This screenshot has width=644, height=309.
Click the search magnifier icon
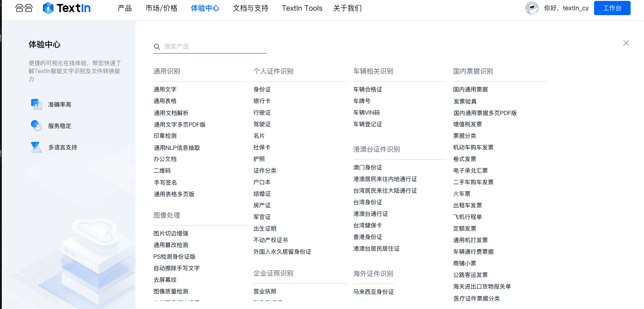coord(157,47)
